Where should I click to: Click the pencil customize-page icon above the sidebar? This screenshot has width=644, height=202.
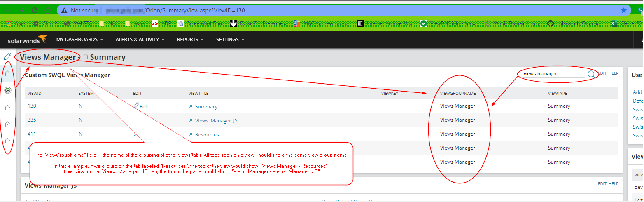7,56
